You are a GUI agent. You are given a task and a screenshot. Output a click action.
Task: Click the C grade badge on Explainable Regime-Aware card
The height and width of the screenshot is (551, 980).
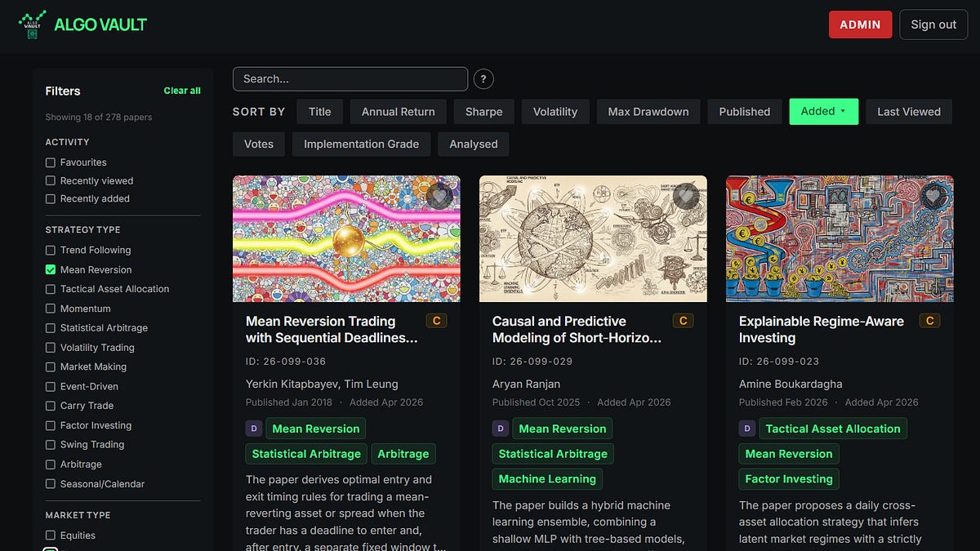[929, 321]
